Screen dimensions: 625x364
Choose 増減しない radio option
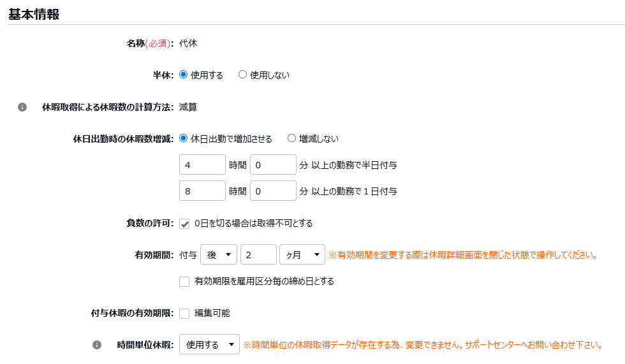(291, 138)
